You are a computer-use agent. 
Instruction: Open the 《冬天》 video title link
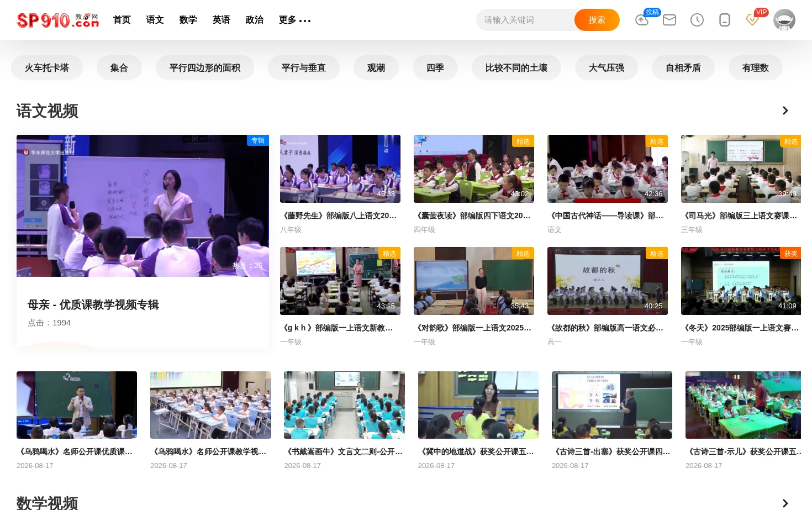(x=741, y=328)
